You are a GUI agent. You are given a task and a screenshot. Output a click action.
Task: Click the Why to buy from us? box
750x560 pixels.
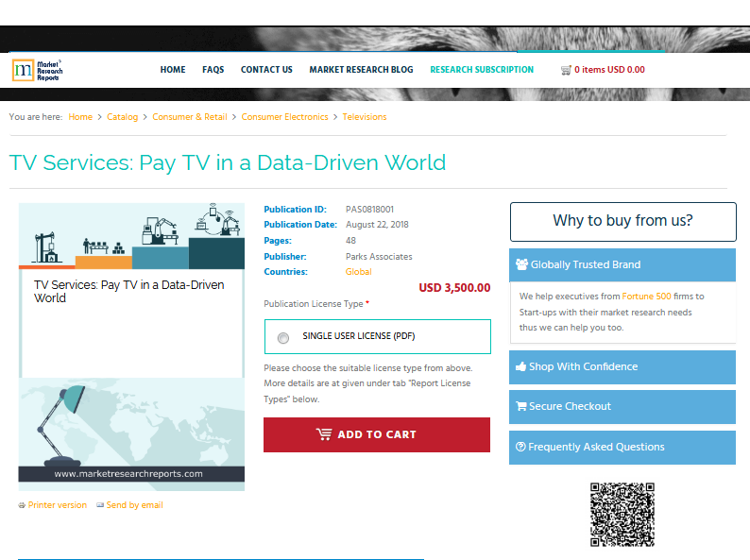click(622, 221)
